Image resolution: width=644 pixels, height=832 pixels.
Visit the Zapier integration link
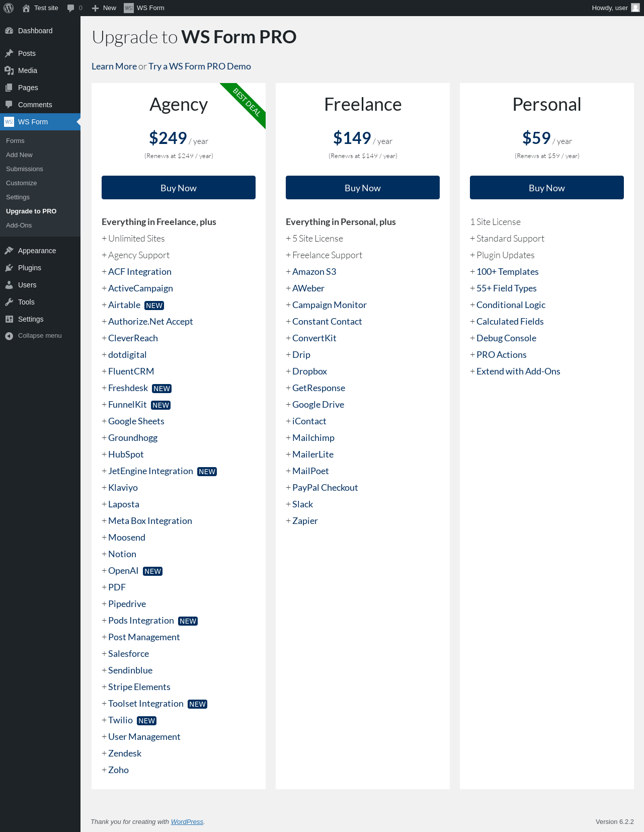(x=305, y=521)
